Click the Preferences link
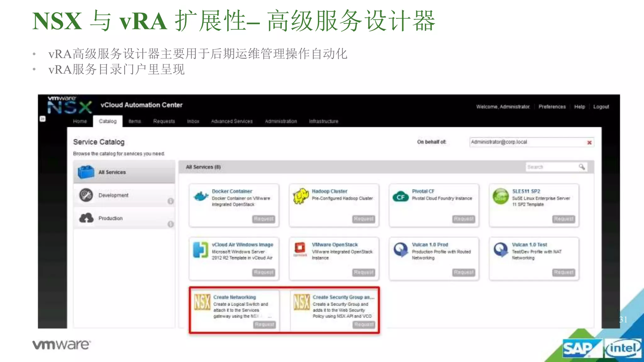This screenshot has width=644, height=362. click(x=552, y=107)
